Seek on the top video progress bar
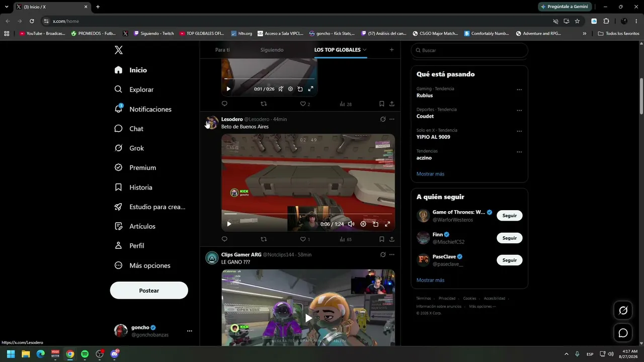644x362 pixels. 269,79
